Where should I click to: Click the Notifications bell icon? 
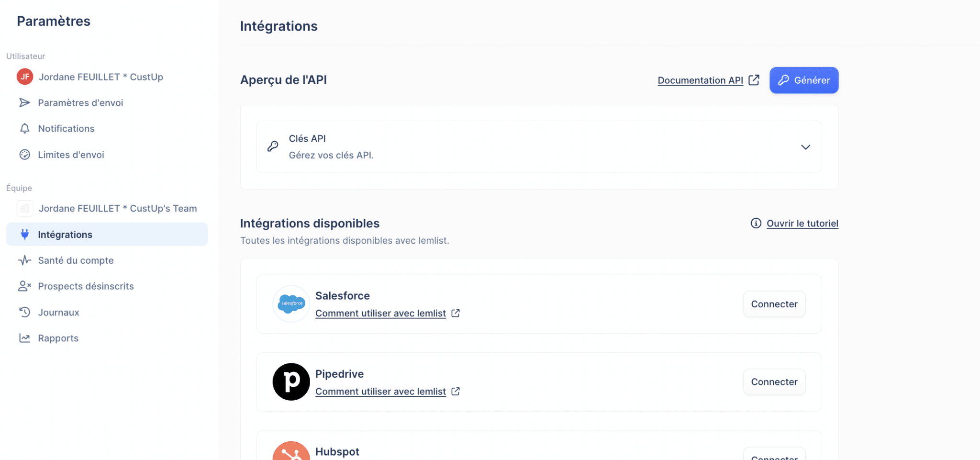pyautogui.click(x=24, y=128)
